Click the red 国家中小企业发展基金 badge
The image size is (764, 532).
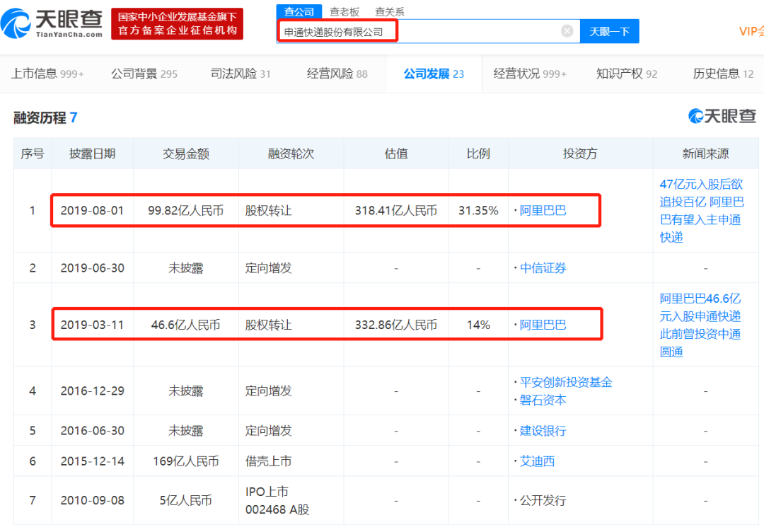pyautogui.click(x=177, y=23)
